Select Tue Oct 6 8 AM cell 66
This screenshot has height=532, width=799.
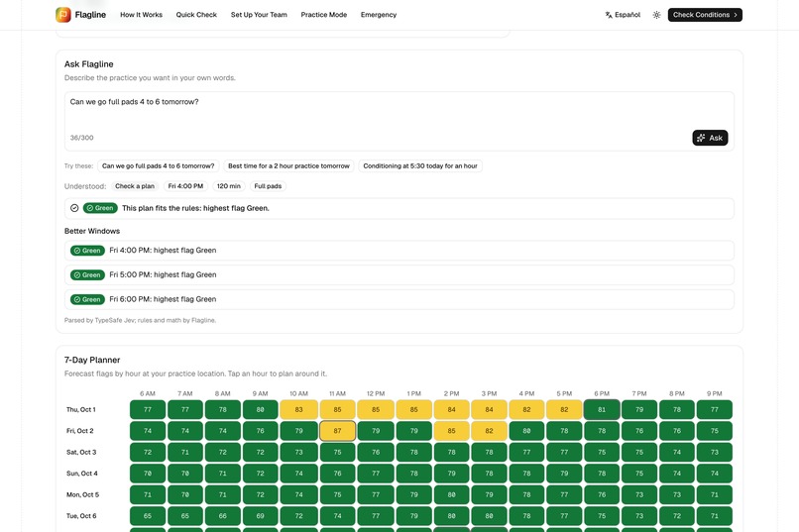(223, 516)
